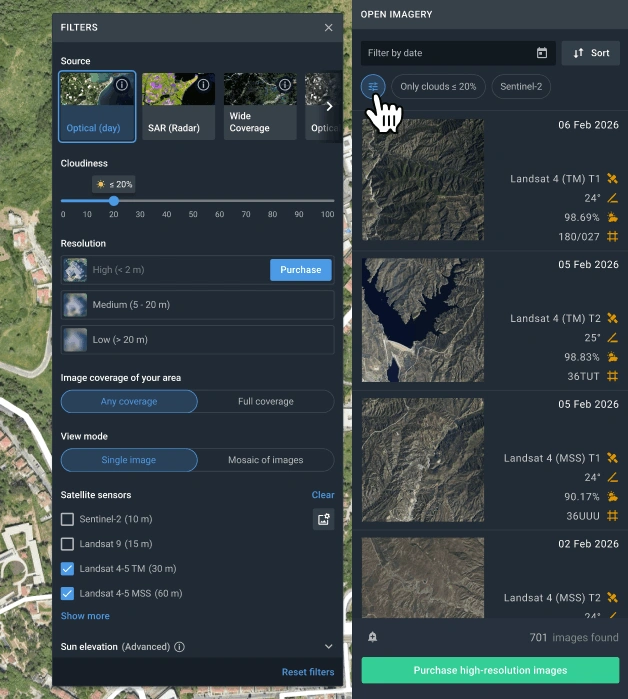Set cloudiness slider track to 100
Viewport: 628px width, 699px height.
coord(332,201)
